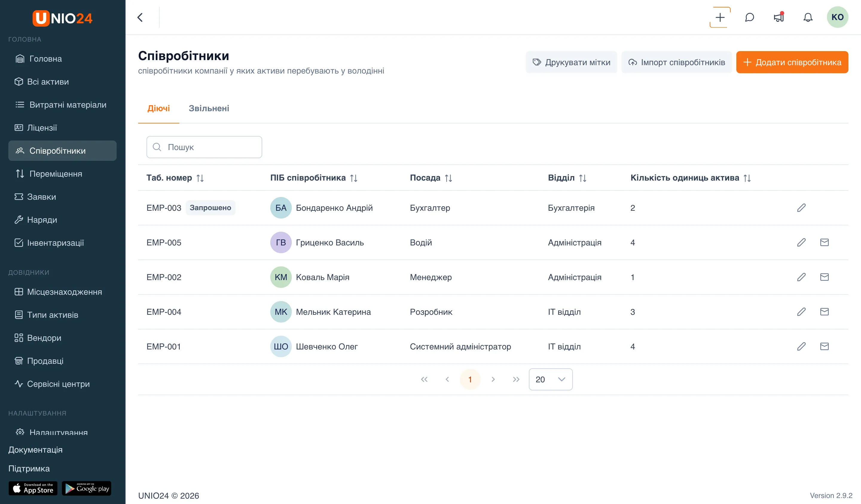Image resolution: width=861 pixels, height=504 pixels.
Task: Click the БА avatar of Бондаренко Андрій
Action: [280, 208]
